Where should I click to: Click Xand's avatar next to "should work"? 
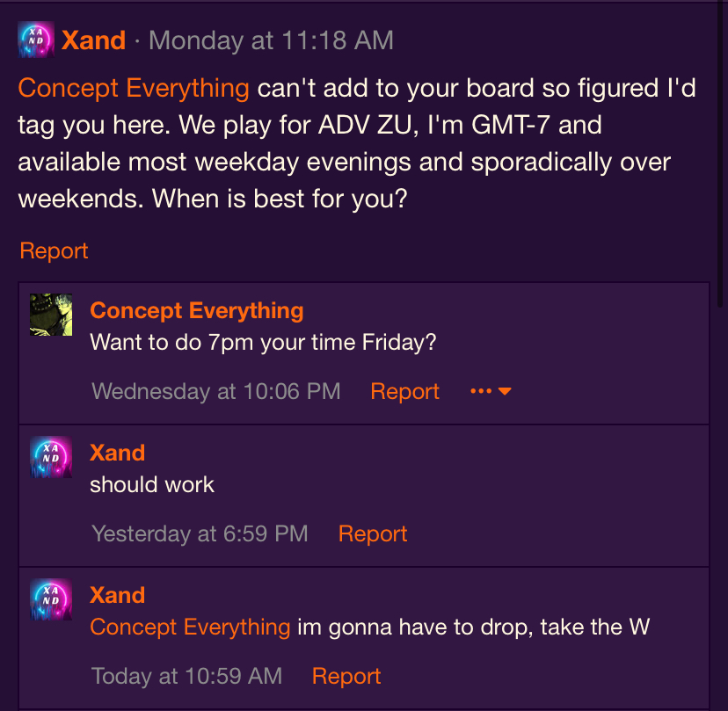coord(51,457)
